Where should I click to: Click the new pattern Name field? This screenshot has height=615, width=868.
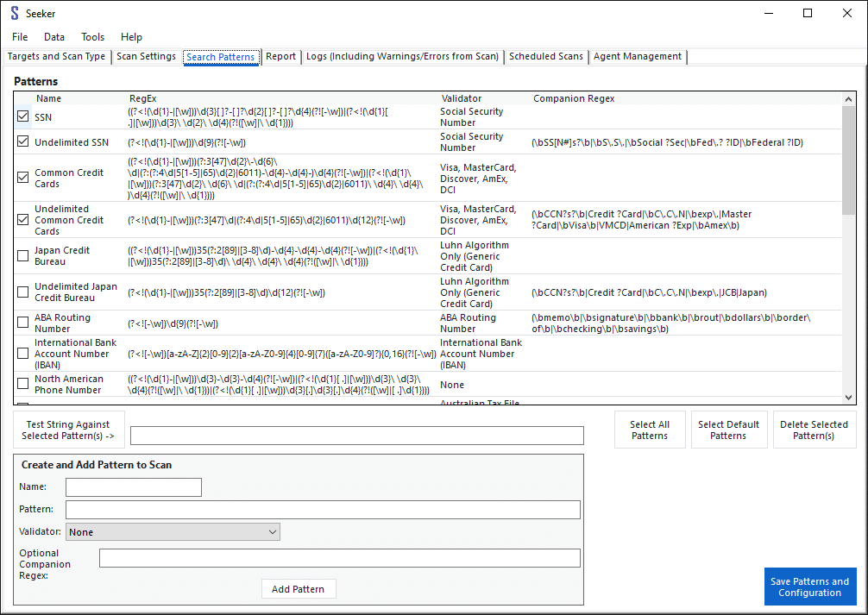tap(134, 487)
